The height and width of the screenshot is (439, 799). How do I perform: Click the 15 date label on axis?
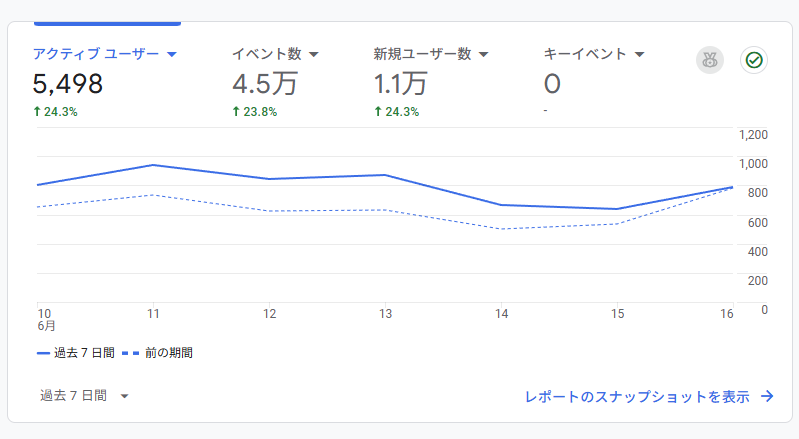(618, 314)
